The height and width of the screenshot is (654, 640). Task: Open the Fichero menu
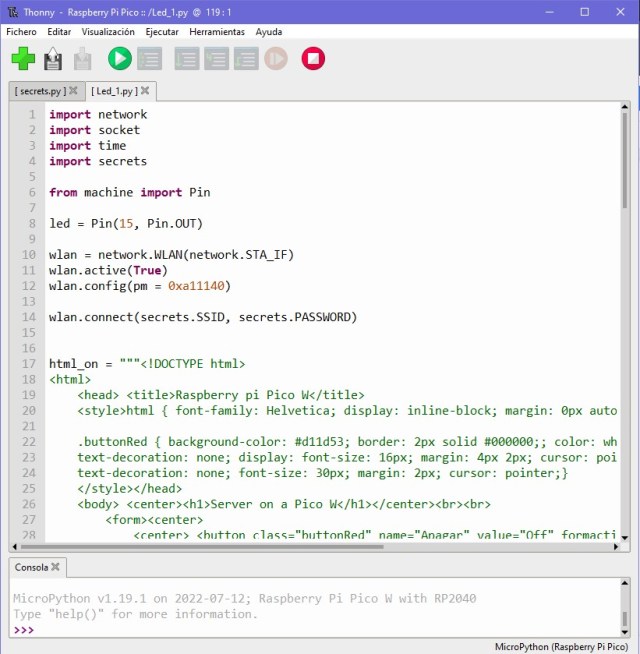21,32
